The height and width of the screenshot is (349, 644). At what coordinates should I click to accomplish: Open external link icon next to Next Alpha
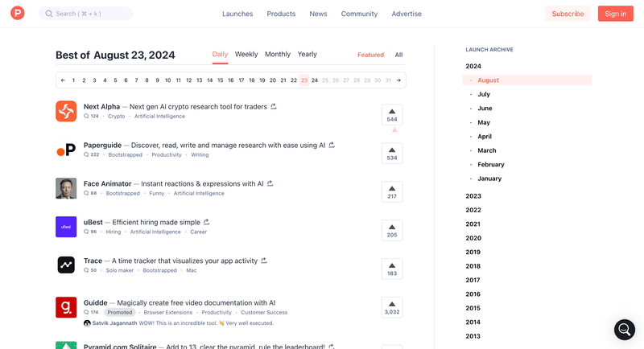click(x=274, y=106)
